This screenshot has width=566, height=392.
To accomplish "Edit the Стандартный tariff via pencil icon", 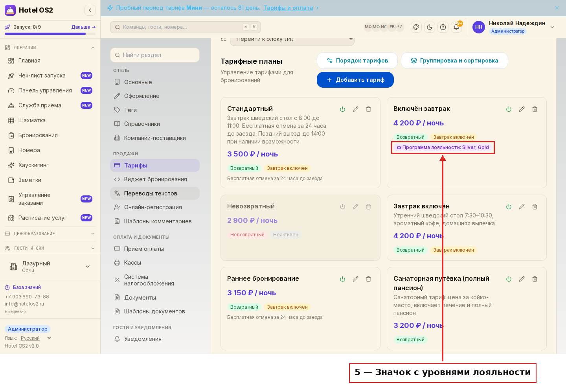I will point(355,109).
